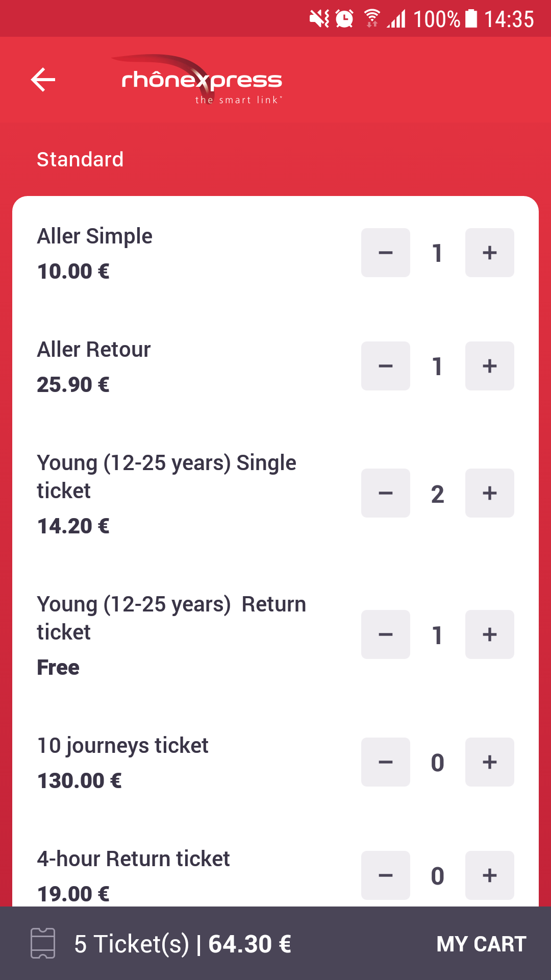The image size is (551, 980).
Task: Add a 4-hour Return ticket
Action: pyautogui.click(x=490, y=875)
